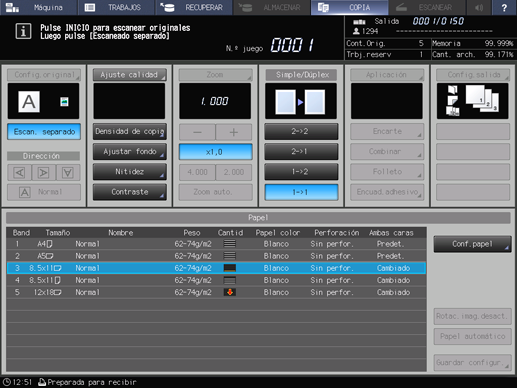The image size is (517, 388).
Task: Select tray 4 8.5x11 paper row
Action: tap(216, 280)
